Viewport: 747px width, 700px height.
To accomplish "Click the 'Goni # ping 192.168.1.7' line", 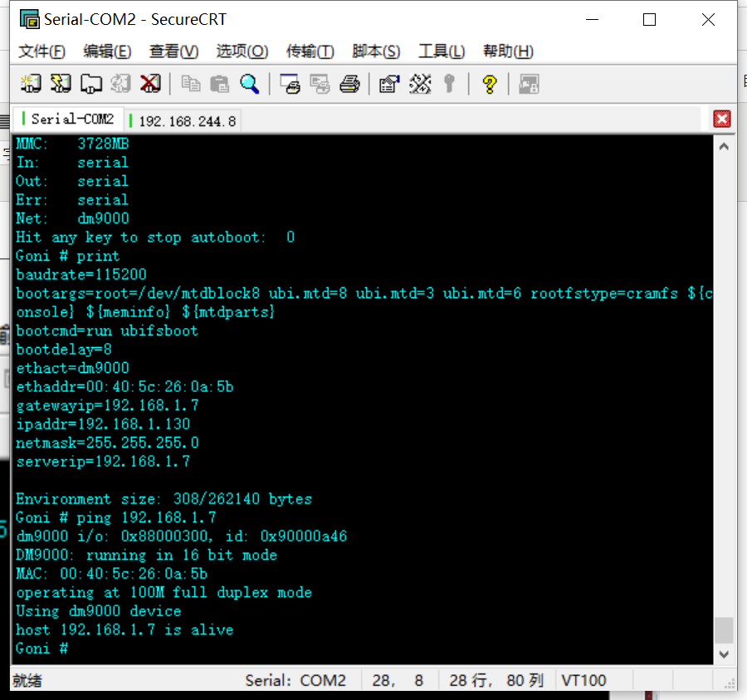I will (x=115, y=517).
